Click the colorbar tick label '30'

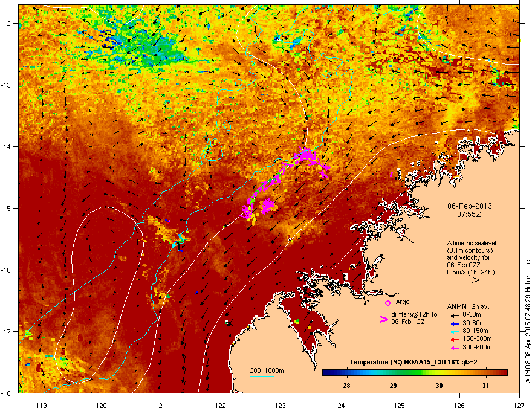pos(439,386)
